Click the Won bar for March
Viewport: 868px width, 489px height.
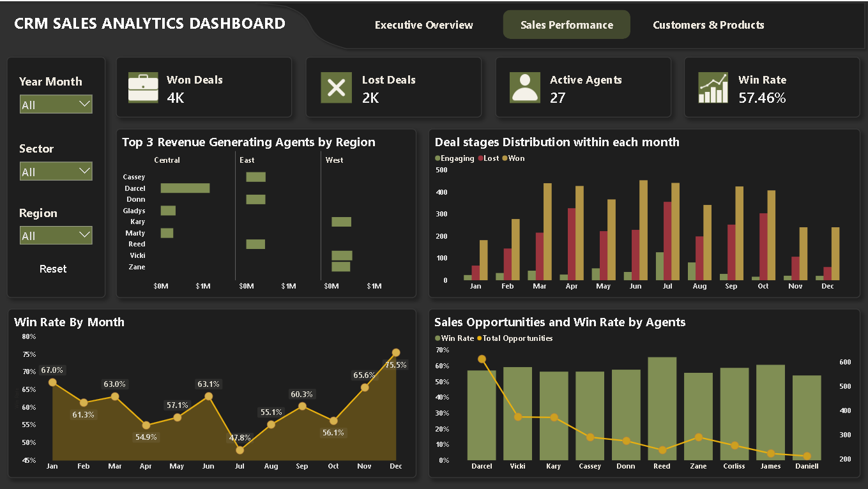[x=547, y=232]
